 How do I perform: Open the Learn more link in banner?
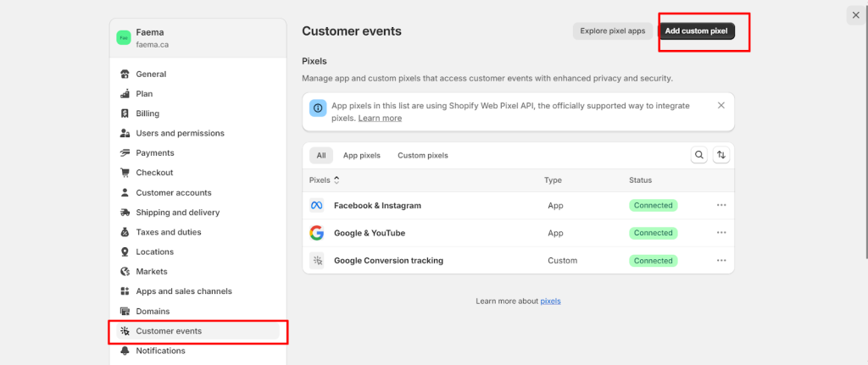click(x=380, y=119)
